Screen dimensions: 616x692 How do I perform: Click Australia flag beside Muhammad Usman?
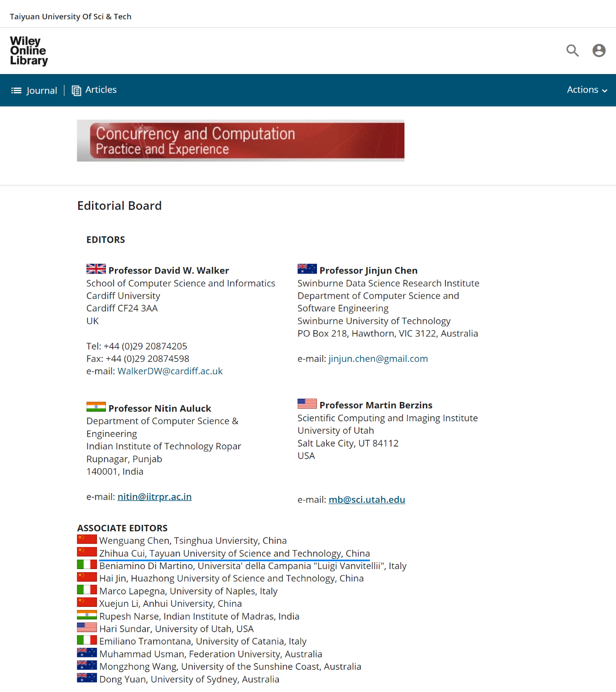coord(87,652)
